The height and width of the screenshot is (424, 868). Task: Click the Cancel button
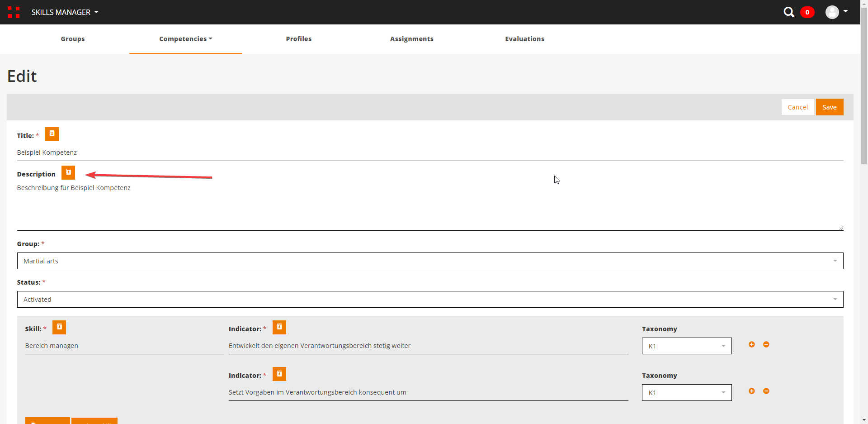797,107
